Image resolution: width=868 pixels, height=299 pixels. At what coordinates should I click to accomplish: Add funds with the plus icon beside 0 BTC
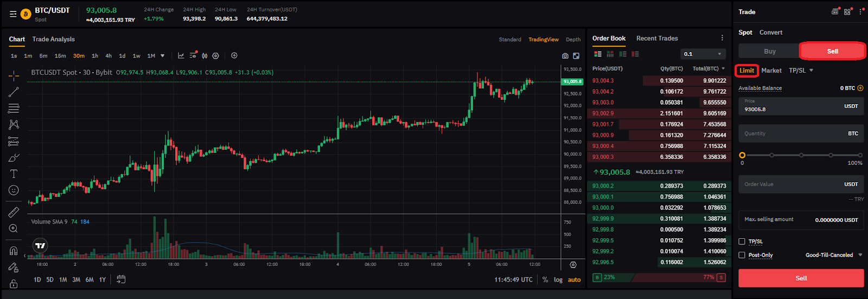click(860, 88)
